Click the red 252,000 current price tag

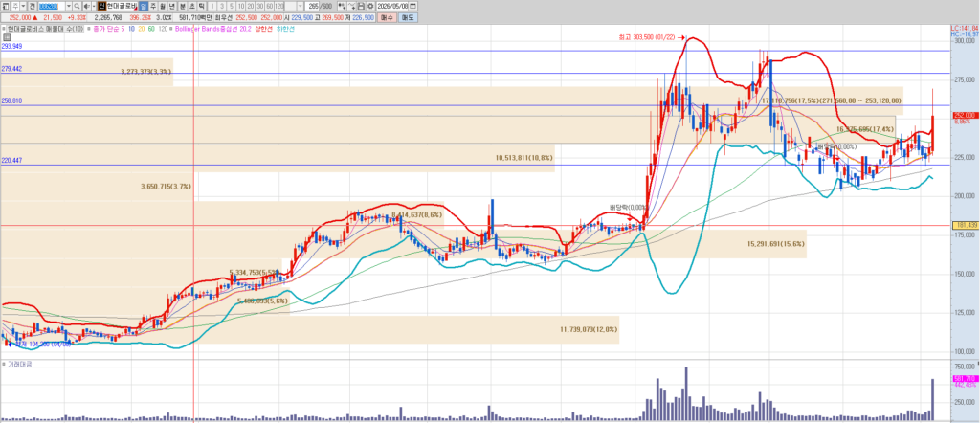(x=965, y=115)
